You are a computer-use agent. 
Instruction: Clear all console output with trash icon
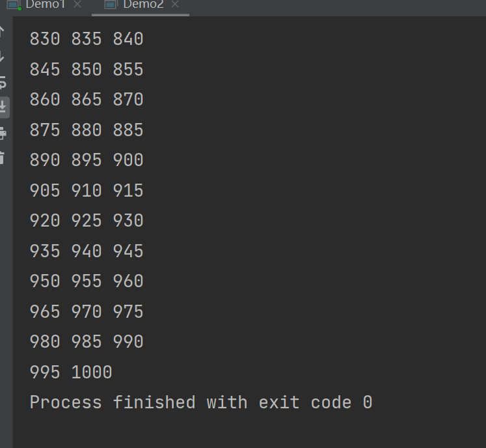(2, 157)
